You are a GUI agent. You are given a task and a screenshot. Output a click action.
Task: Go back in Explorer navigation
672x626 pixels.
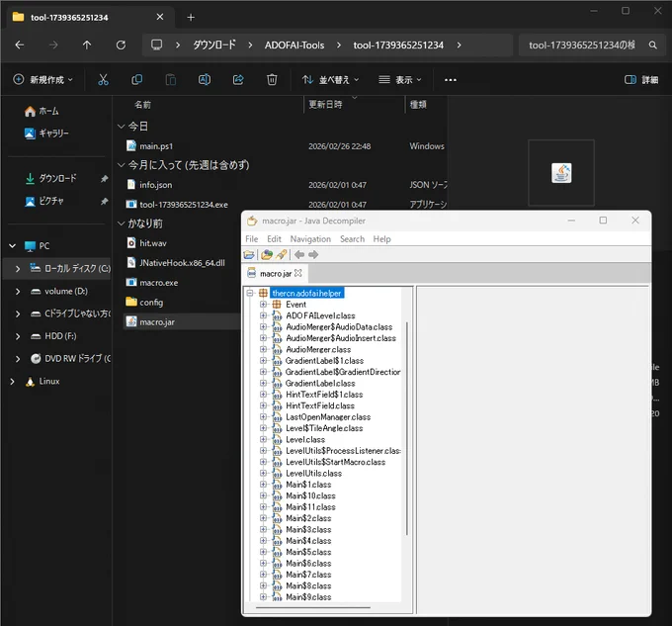tap(20, 45)
